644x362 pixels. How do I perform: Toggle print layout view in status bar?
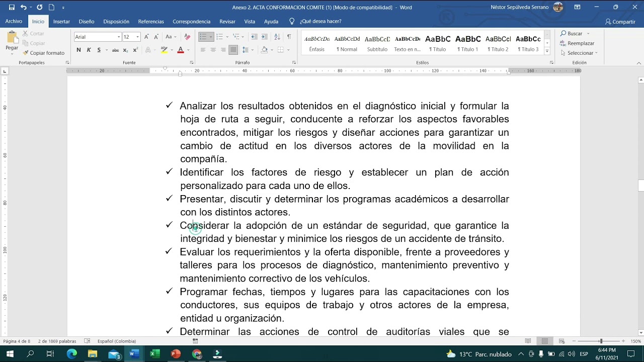545,341
